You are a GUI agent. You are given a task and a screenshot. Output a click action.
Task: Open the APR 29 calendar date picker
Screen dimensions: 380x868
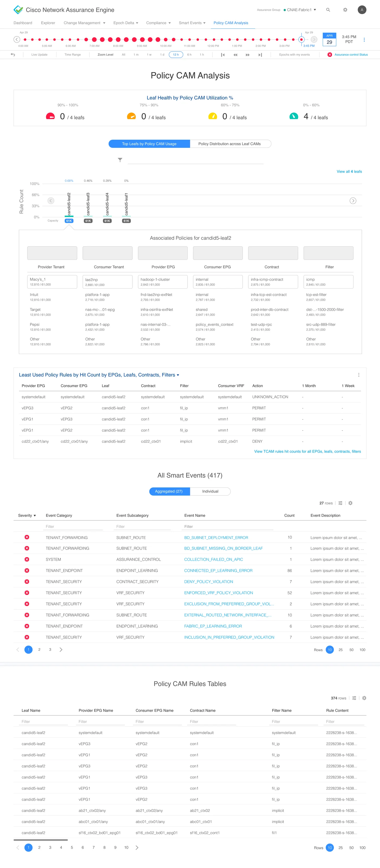click(329, 39)
